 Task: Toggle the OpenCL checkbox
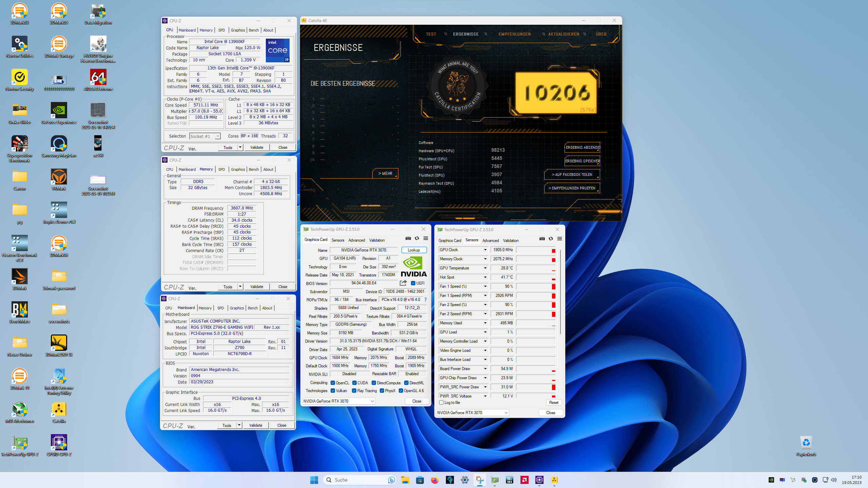333,383
